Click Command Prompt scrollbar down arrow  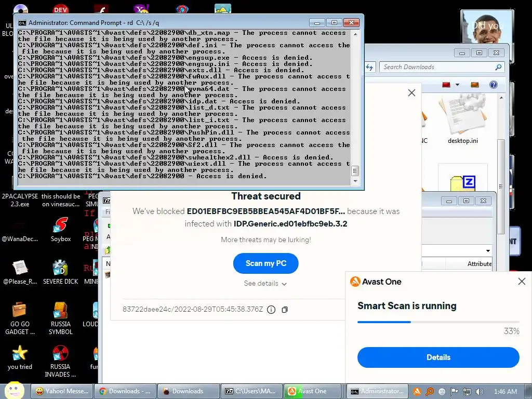[x=355, y=181]
